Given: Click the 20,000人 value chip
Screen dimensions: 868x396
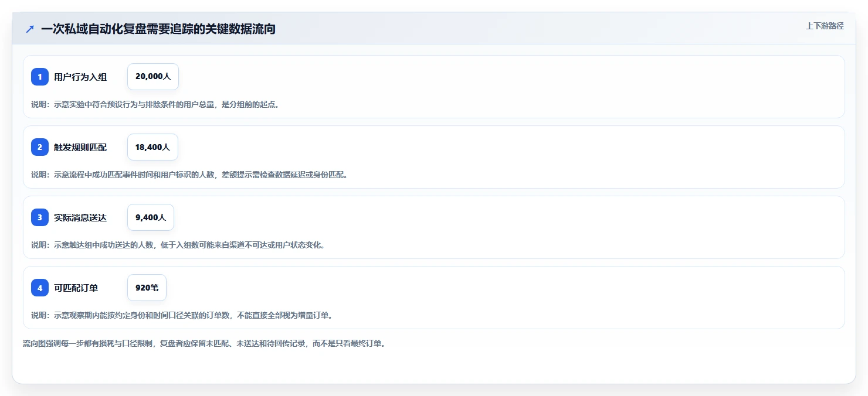Looking at the screenshot, I should (x=153, y=77).
